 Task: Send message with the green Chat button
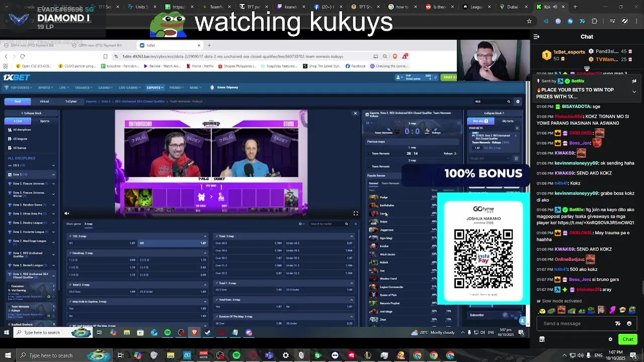627,339
